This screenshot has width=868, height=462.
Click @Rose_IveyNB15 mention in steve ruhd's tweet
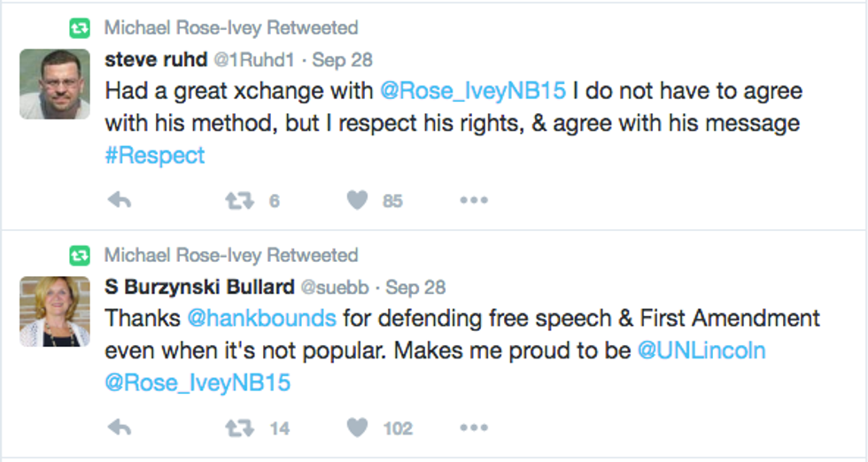472,90
